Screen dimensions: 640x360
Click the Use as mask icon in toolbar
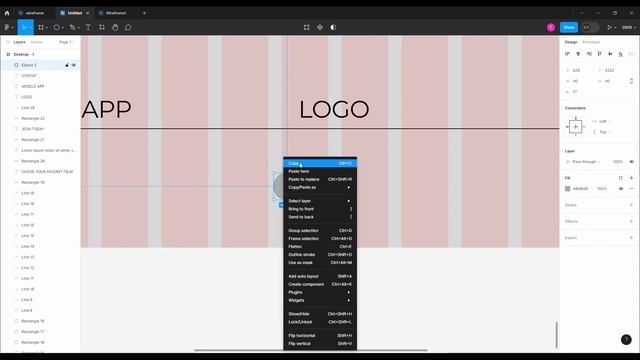click(x=333, y=27)
